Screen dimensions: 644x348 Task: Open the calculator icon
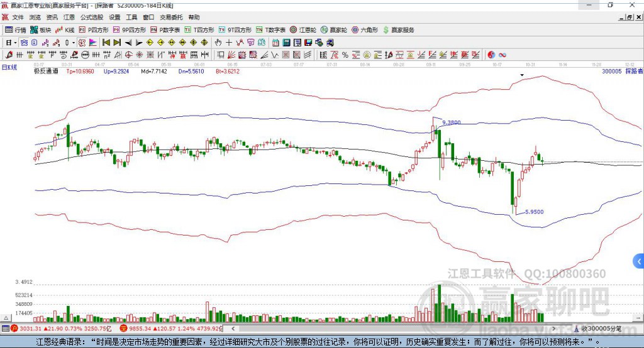286,43
